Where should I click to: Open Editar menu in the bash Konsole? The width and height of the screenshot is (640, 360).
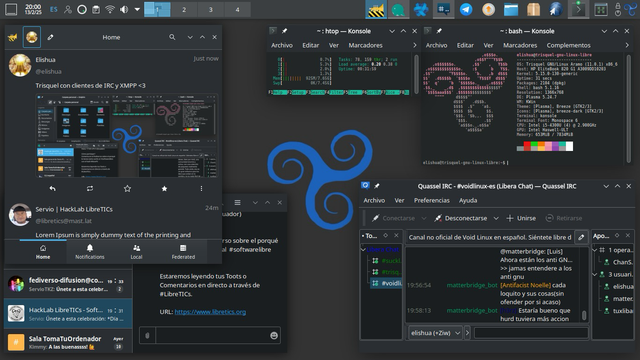pyautogui.click(x=465, y=45)
